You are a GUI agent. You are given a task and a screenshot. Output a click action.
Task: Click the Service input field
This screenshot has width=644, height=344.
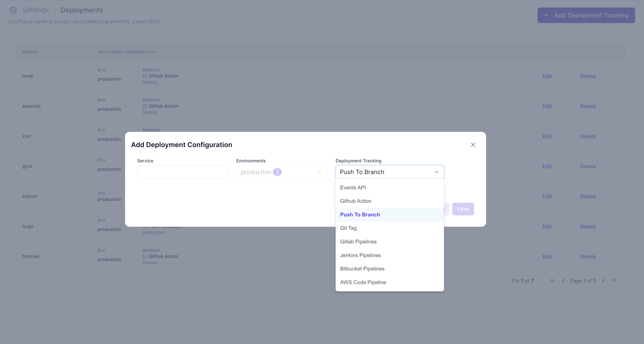click(x=182, y=172)
